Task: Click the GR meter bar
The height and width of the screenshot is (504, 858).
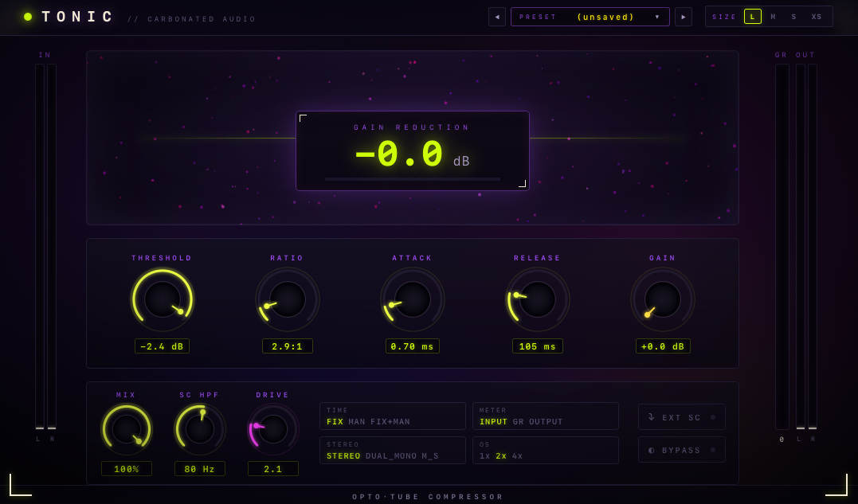Action: coord(782,247)
